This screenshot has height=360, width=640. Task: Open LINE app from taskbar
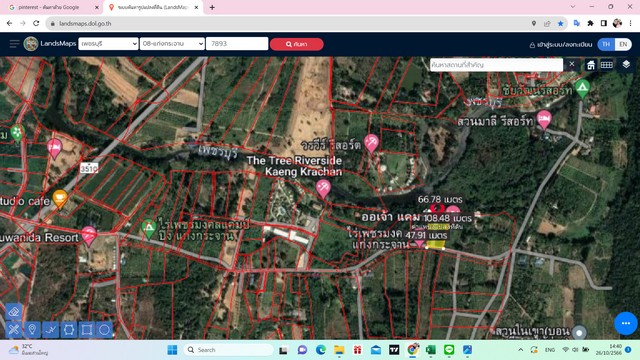pos(449,350)
